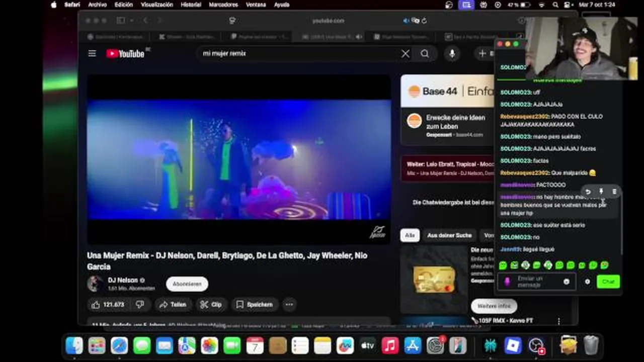Go forward with Safari's forward arrow

159,21
